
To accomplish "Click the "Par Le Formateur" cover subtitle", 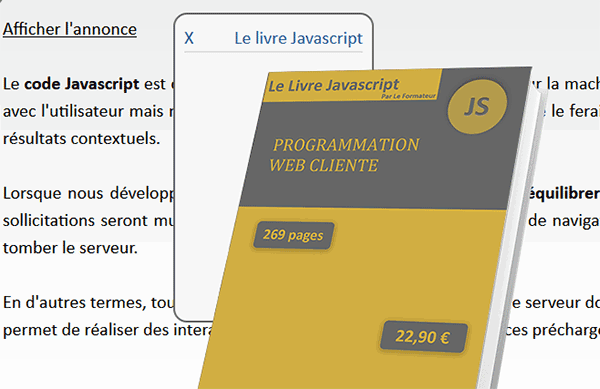I will [408, 96].
